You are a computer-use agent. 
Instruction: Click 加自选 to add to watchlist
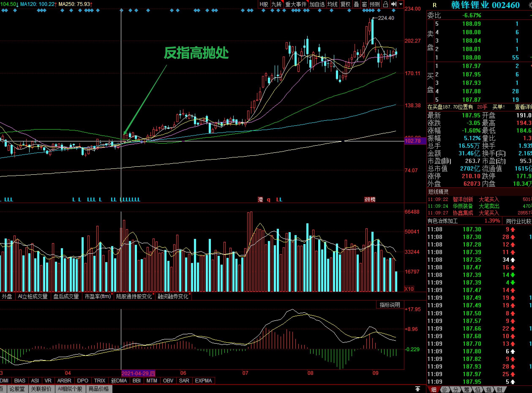coord(317,4)
